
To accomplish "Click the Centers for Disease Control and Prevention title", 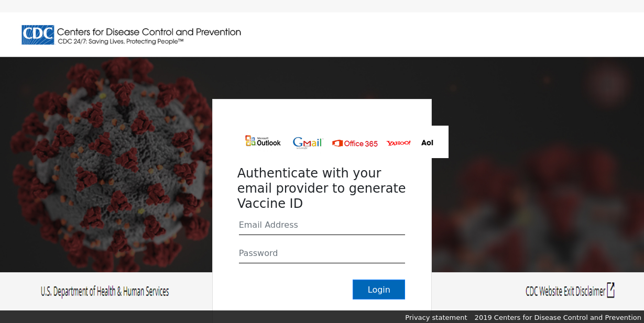I will (x=149, y=32).
